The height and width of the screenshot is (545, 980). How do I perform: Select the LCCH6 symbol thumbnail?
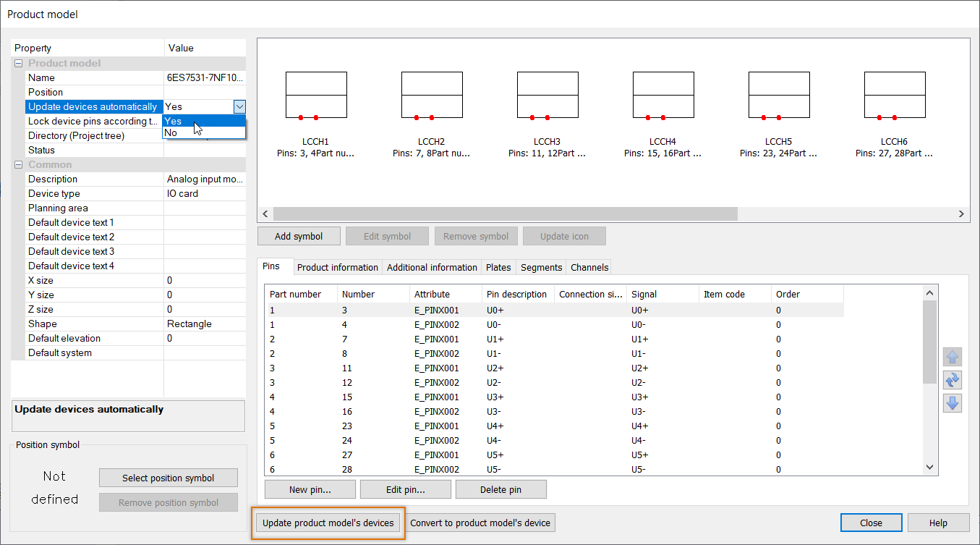[x=894, y=95]
